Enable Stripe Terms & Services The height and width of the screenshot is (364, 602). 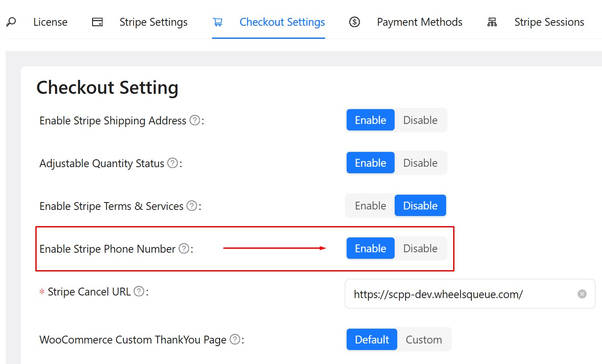tap(370, 206)
